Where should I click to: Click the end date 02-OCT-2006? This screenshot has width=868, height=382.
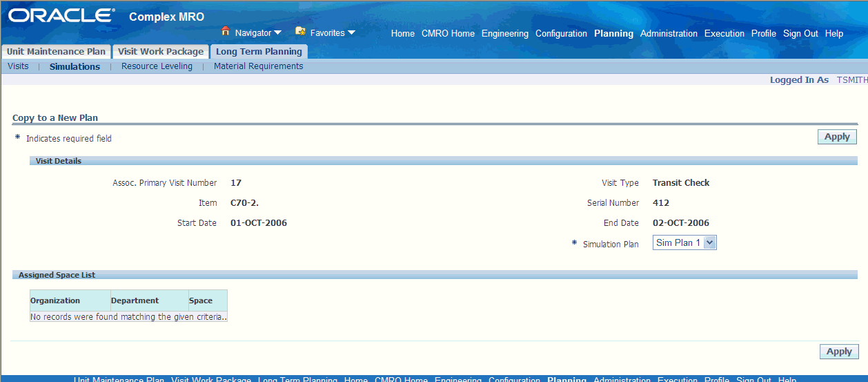coord(681,223)
